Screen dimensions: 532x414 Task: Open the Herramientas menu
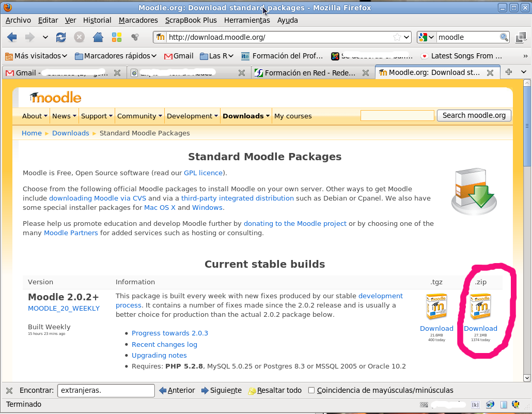pos(247,20)
